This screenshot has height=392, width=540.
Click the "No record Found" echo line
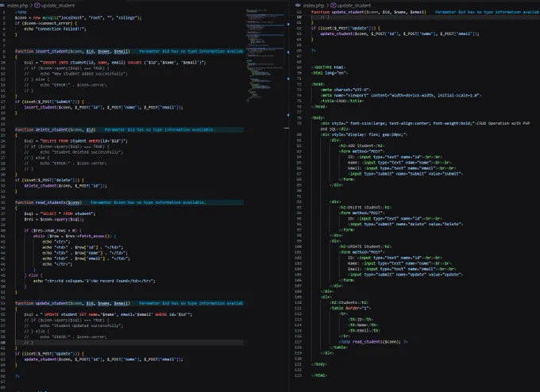coord(94,281)
